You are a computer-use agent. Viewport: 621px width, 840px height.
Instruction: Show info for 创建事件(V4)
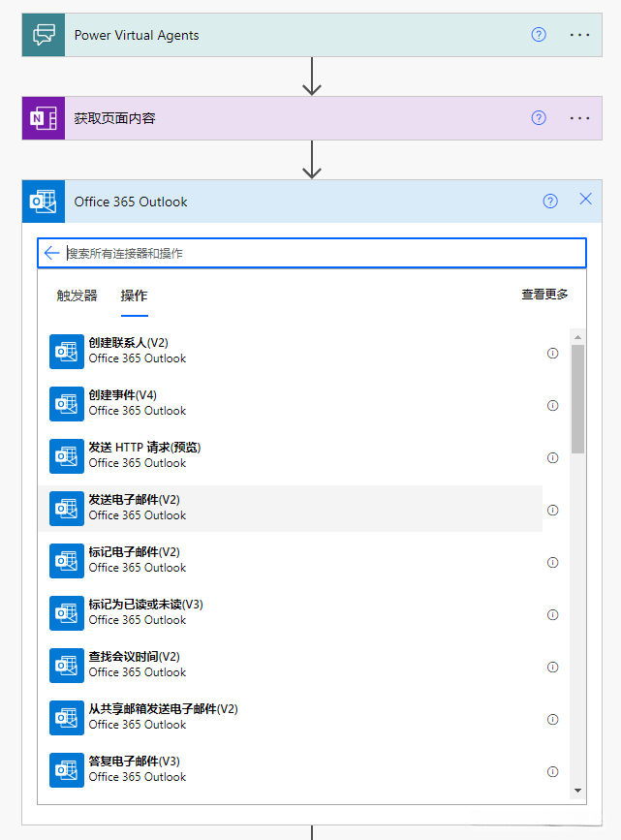tap(552, 406)
